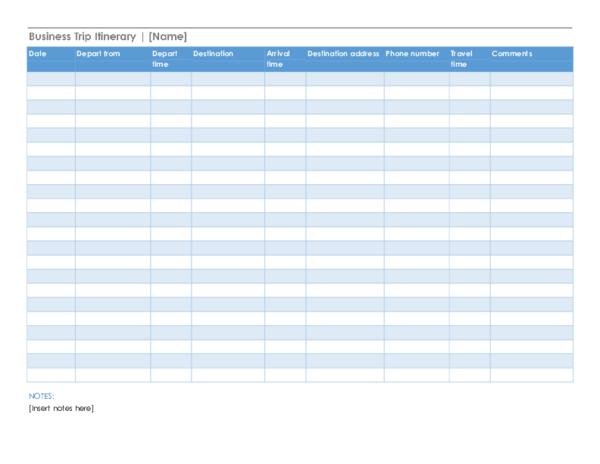Select the first row Depart from cell
This screenshot has width=600, height=464.
pyautogui.click(x=112, y=78)
